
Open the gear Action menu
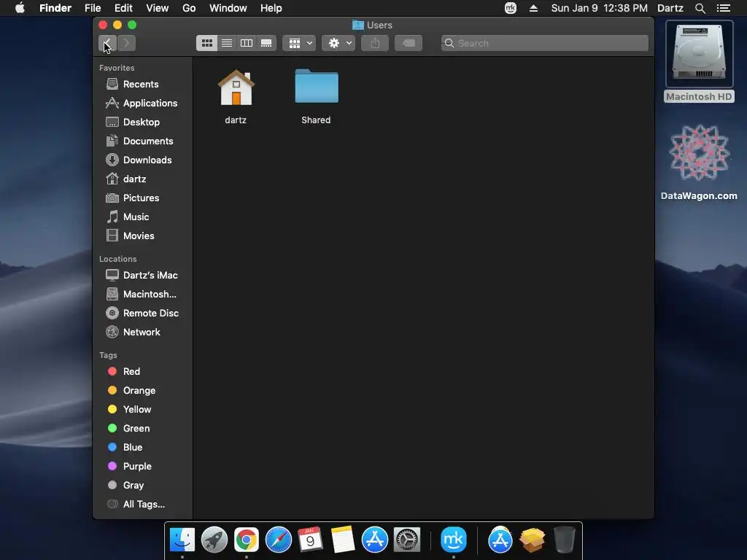coord(338,43)
